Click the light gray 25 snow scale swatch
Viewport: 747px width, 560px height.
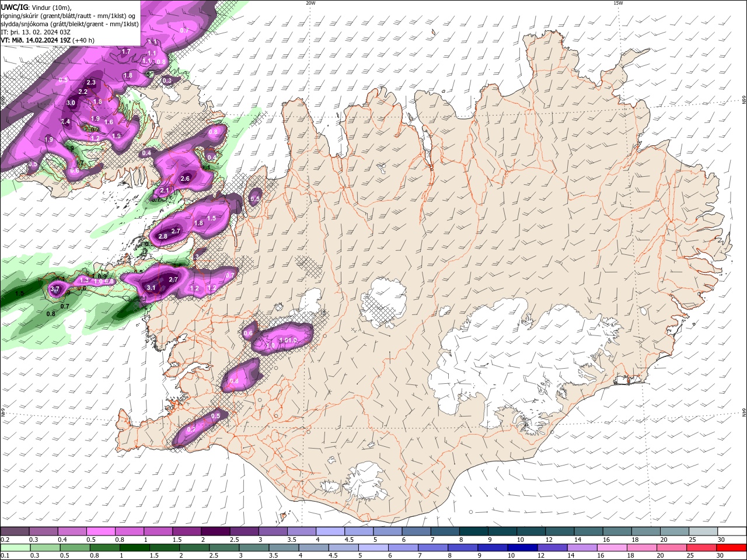(x=703, y=531)
